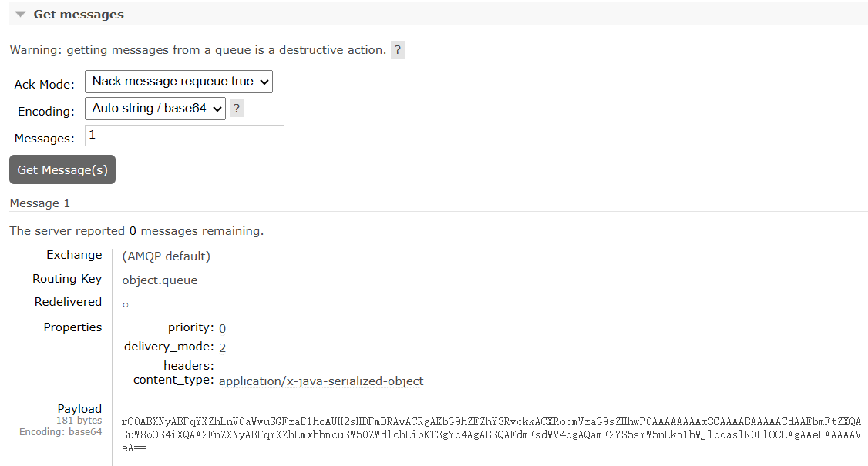
Task: Click the Payload label
Action: [x=79, y=409]
